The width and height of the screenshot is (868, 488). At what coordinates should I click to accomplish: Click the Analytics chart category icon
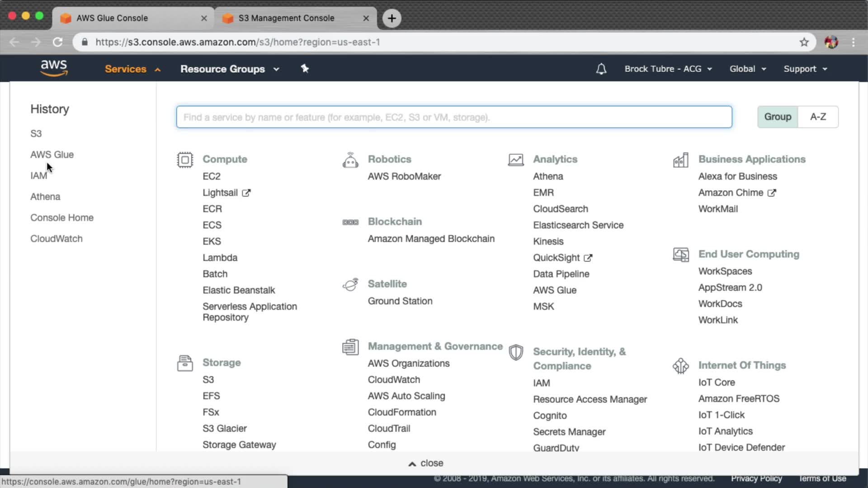pos(516,160)
